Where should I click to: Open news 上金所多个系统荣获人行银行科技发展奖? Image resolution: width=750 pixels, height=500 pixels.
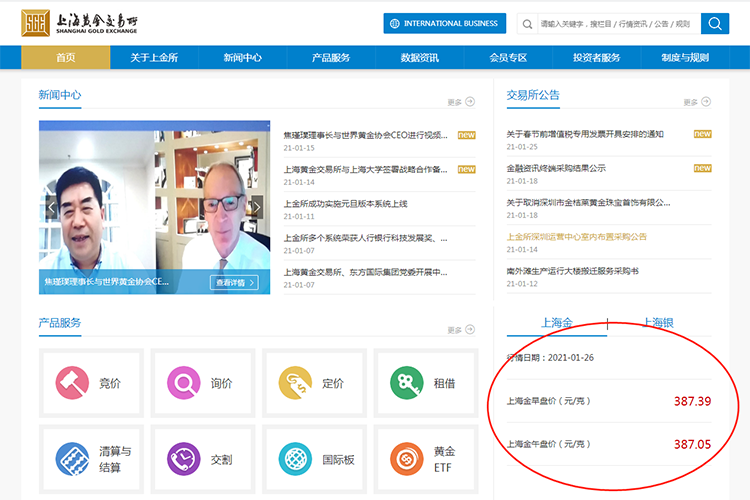(x=365, y=238)
